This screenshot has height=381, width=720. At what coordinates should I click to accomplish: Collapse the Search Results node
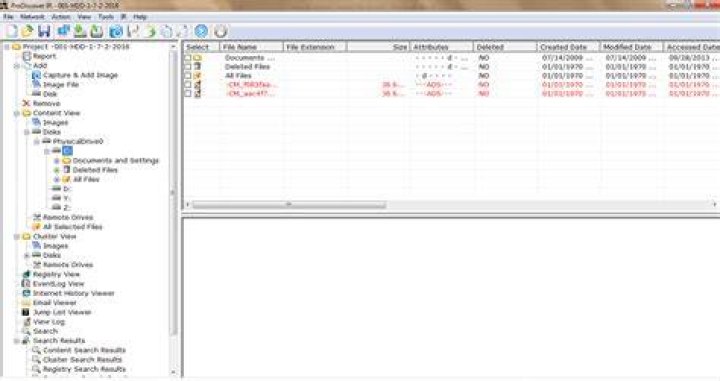click(x=17, y=341)
